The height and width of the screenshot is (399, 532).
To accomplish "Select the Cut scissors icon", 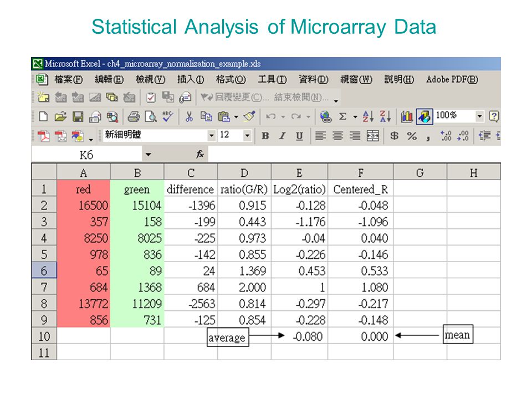I will tap(190, 117).
